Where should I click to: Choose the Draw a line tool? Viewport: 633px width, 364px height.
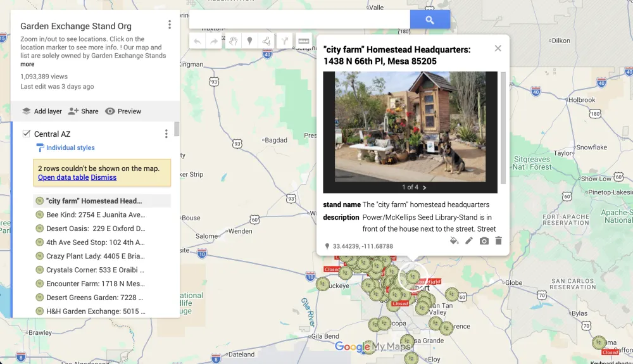[x=267, y=41]
